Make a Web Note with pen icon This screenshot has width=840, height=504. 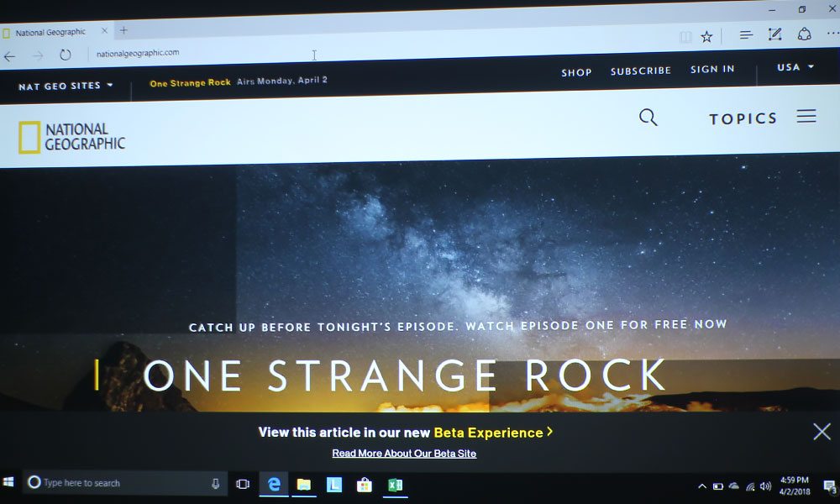(x=774, y=34)
